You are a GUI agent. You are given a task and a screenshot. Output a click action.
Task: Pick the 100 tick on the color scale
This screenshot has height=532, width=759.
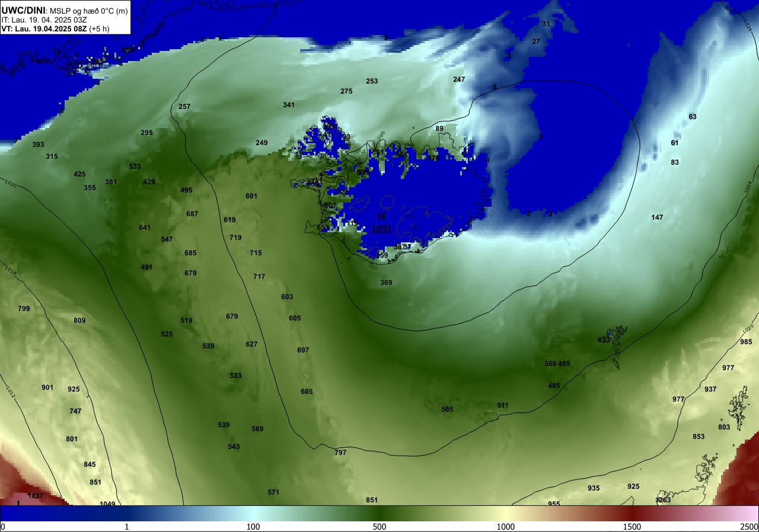pos(253,527)
